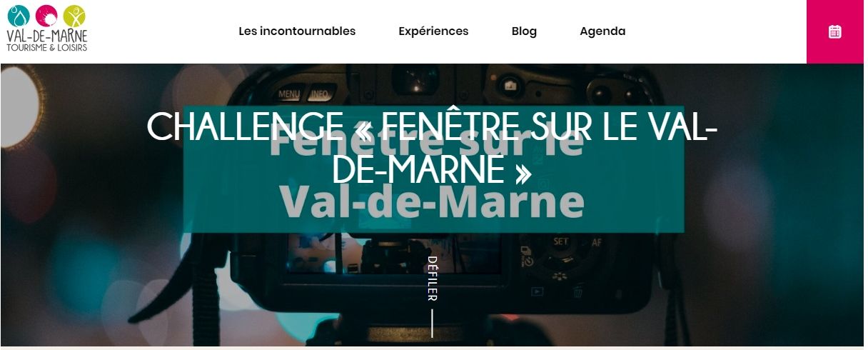Click the Challenge « Fenêtre sur le Val-de-Marne » heading

point(432,147)
